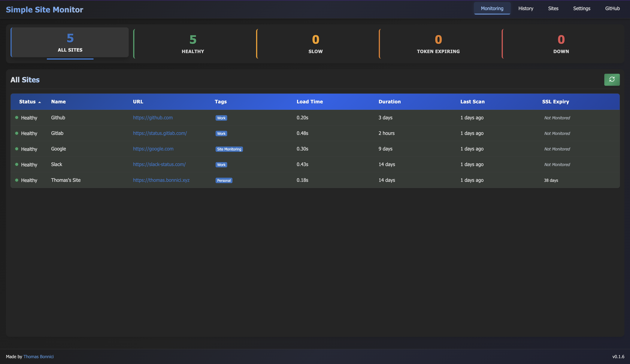The width and height of the screenshot is (630, 364).
Task: Click the green status dot for Gitlab
Action: click(17, 133)
